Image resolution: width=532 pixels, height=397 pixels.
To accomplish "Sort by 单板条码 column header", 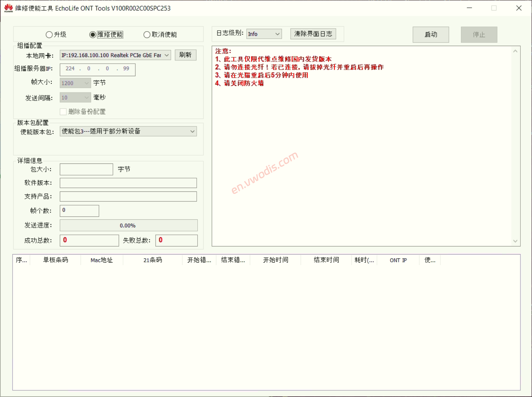I will click(x=55, y=260).
